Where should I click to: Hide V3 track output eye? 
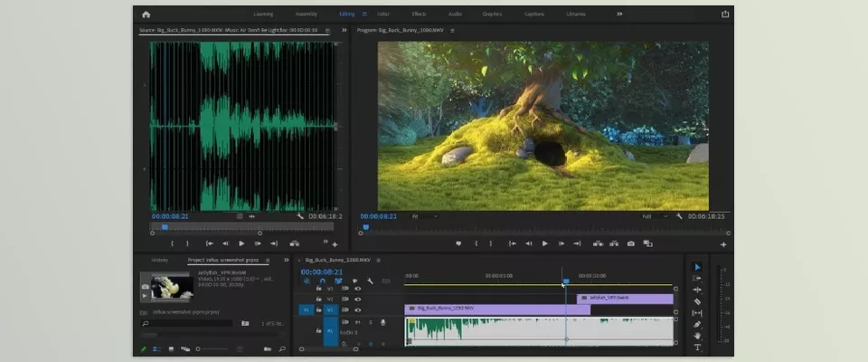(x=358, y=289)
